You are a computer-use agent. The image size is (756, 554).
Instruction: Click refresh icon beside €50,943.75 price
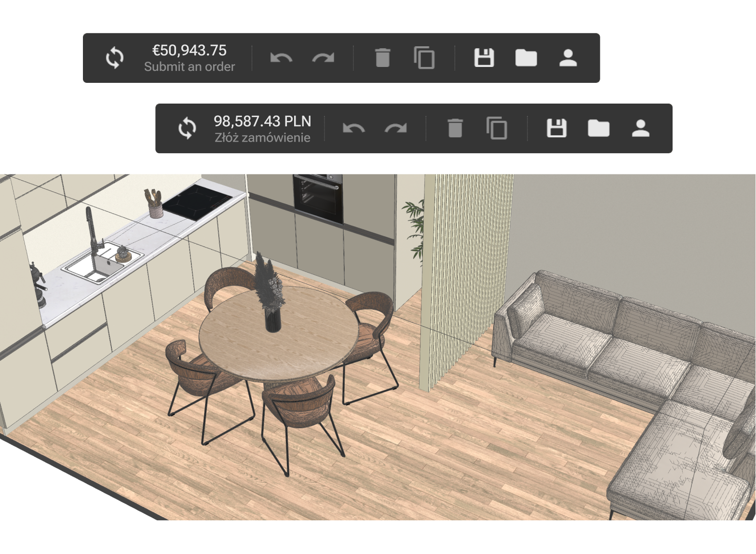(115, 58)
